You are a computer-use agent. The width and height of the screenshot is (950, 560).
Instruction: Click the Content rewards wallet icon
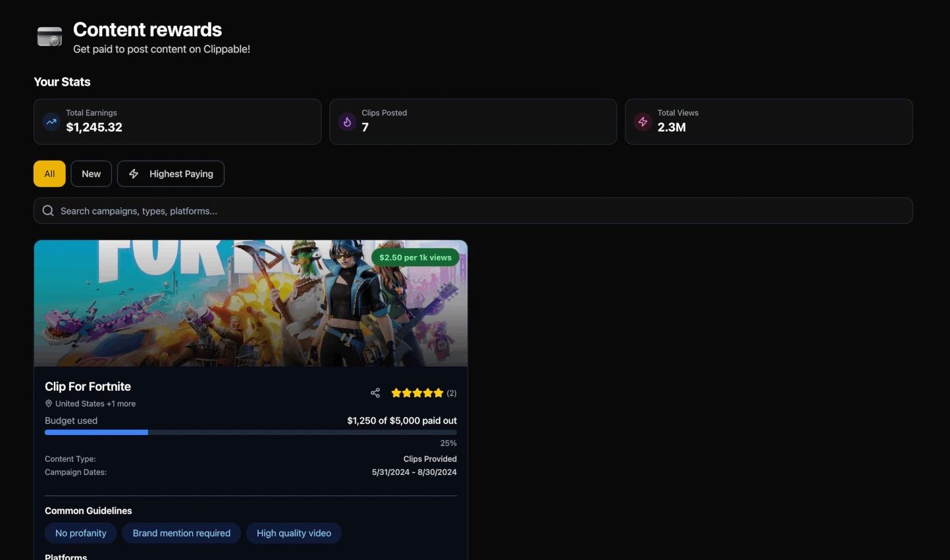pos(50,37)
